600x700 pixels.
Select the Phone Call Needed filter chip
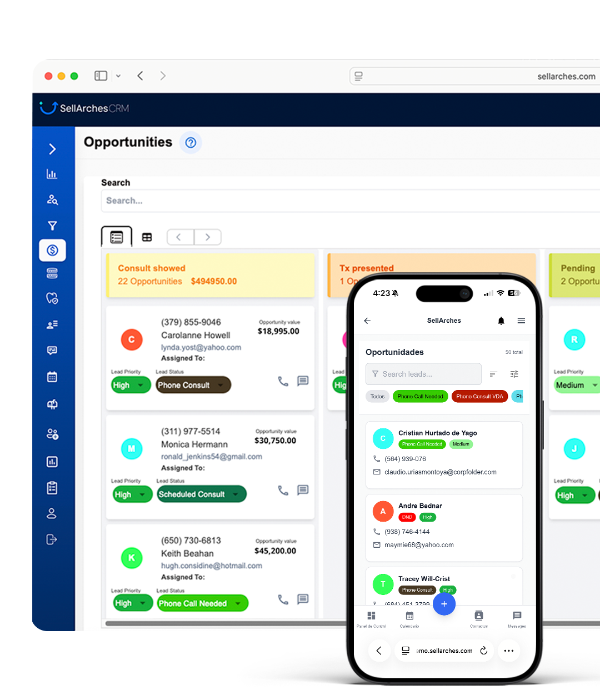[x=421, y=396]
